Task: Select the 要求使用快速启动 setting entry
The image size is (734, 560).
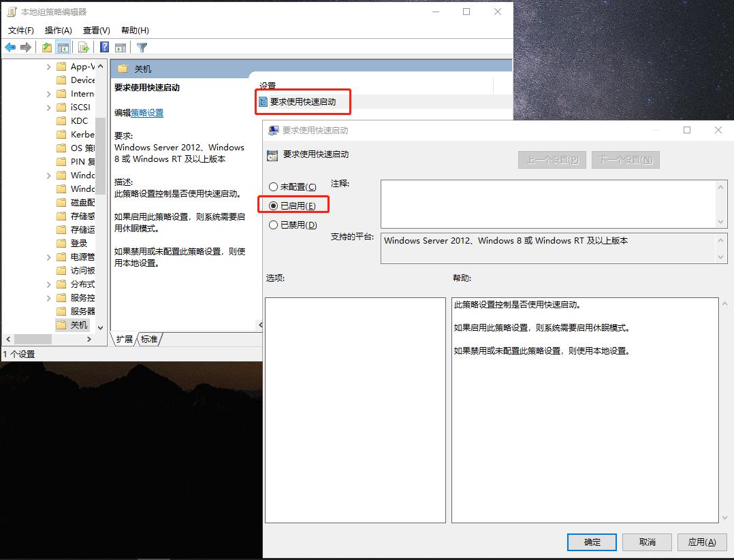Action: pyautogui.click(x=302, y=101)
